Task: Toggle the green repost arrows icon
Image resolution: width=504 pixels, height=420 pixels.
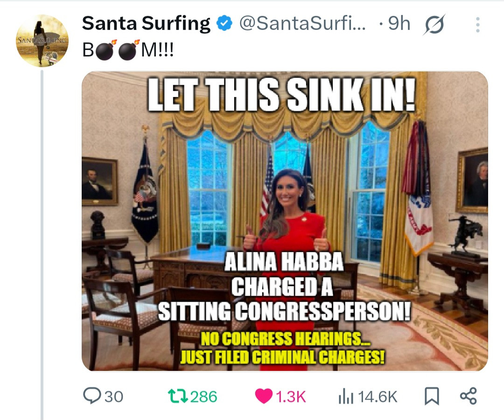Action: tap(178, 396)
